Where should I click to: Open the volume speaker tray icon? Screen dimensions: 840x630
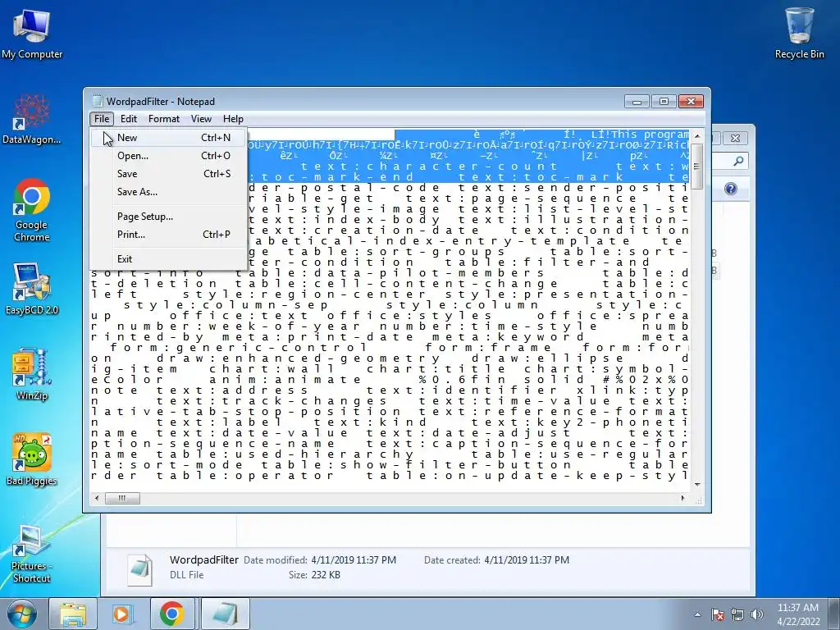click(756, 614)
